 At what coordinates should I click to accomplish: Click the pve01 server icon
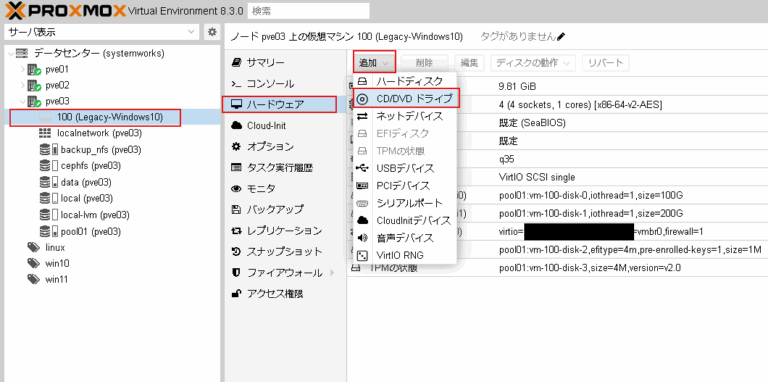coord(34,70)
